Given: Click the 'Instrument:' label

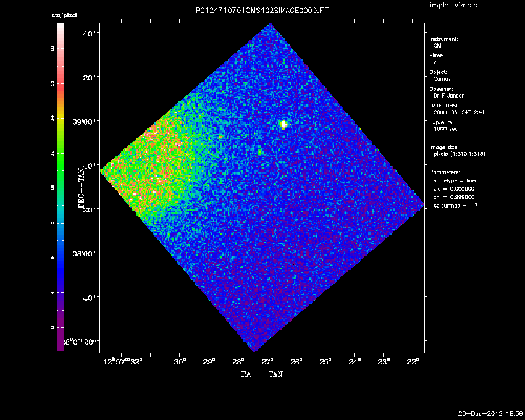Looking at the screenshot, I should (x=443, y=39).
